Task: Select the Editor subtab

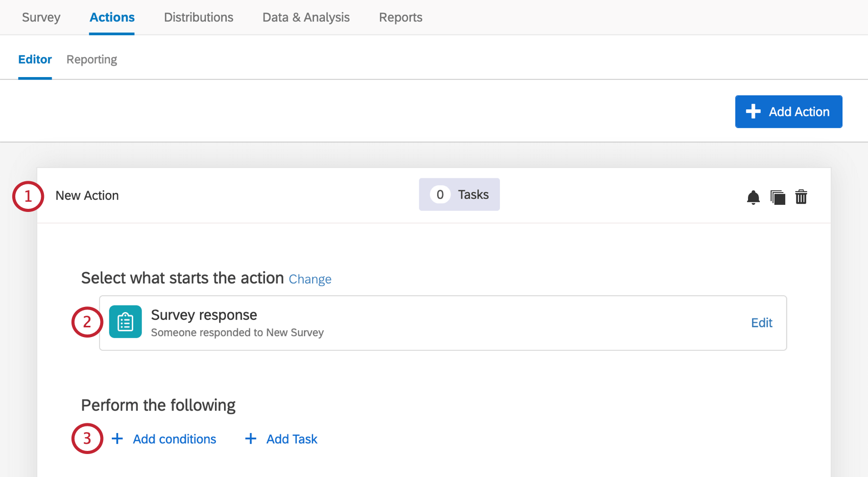Action: [x=35, y=59]
